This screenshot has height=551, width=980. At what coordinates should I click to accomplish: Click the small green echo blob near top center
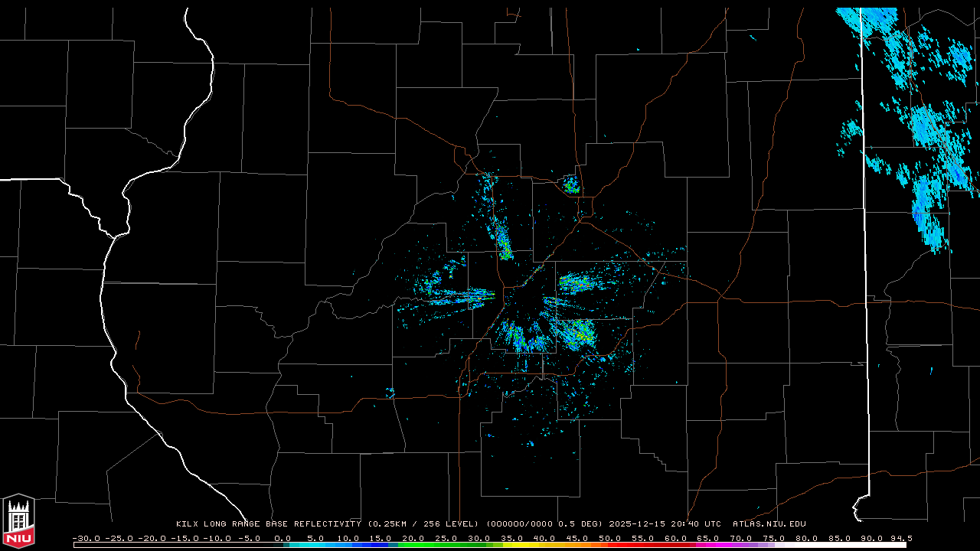coord(571,184)
